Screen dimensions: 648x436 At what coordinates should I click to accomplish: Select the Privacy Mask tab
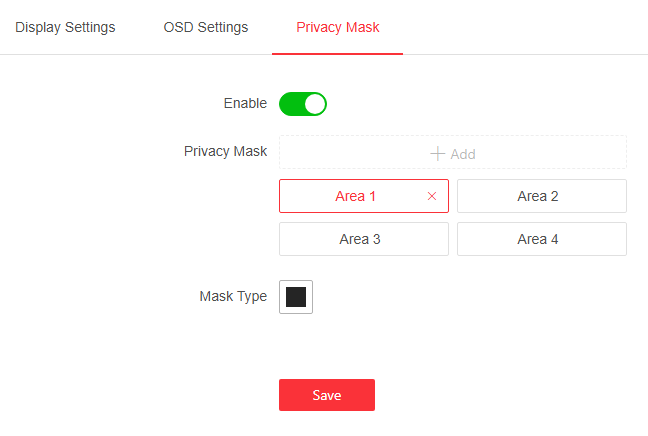click(x=337, y=27)
